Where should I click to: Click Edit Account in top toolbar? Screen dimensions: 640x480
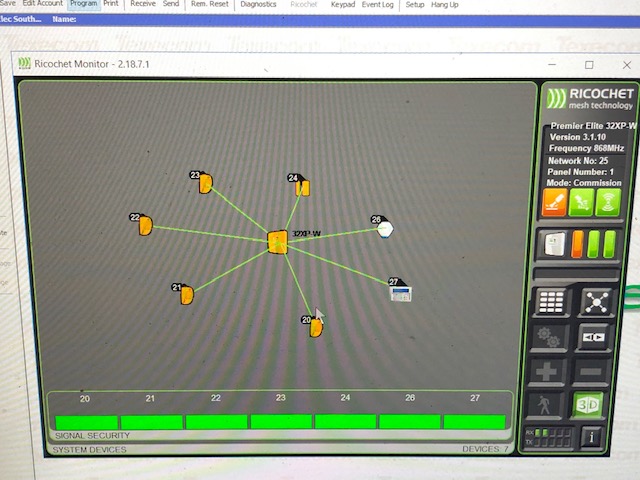(42, 3)
